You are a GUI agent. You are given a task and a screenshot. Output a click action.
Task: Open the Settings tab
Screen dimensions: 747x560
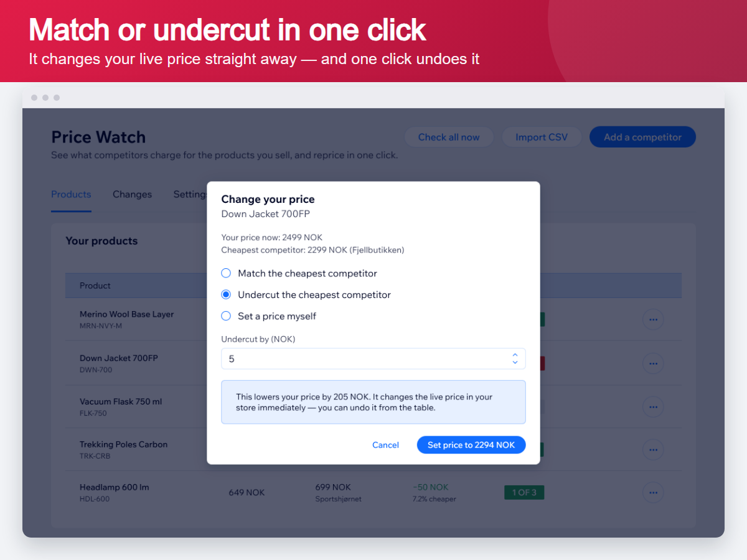coord(190,194)
